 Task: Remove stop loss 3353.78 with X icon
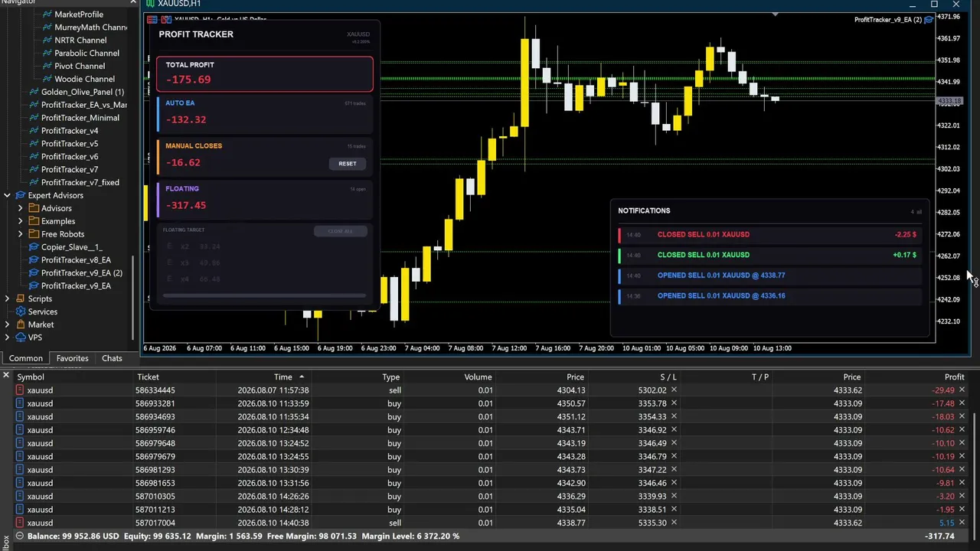click(x=674, y=403)
